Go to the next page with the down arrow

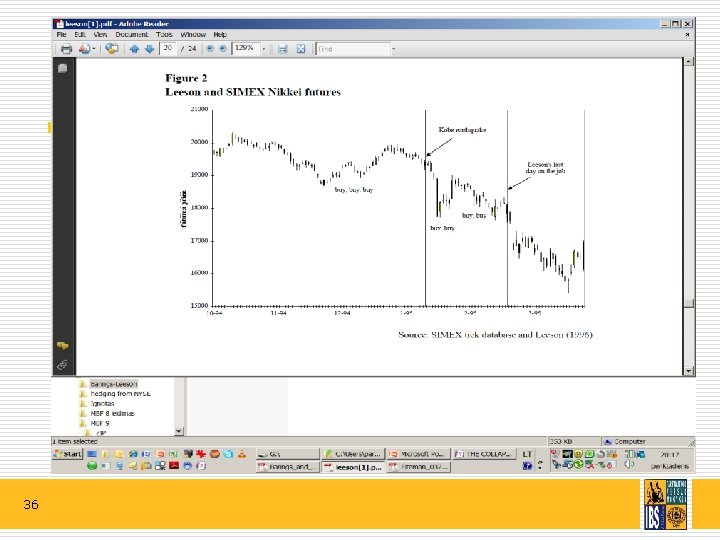[150, 49]
